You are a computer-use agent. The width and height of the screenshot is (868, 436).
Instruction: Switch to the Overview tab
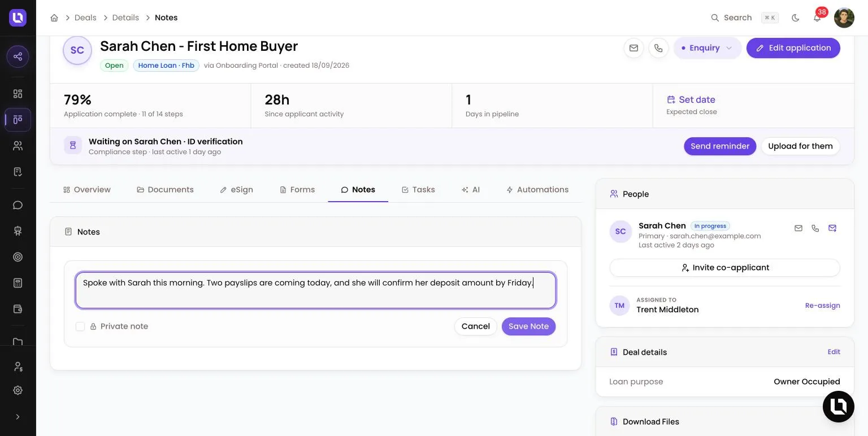coord(87,190)
